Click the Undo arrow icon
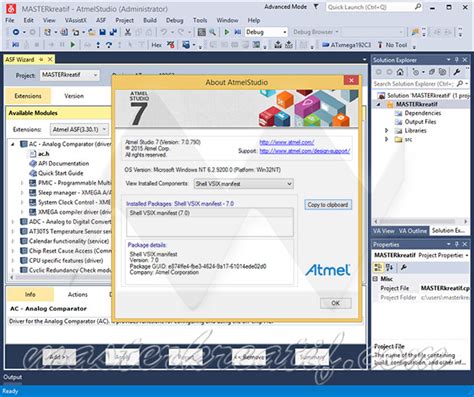 [164, 32]
